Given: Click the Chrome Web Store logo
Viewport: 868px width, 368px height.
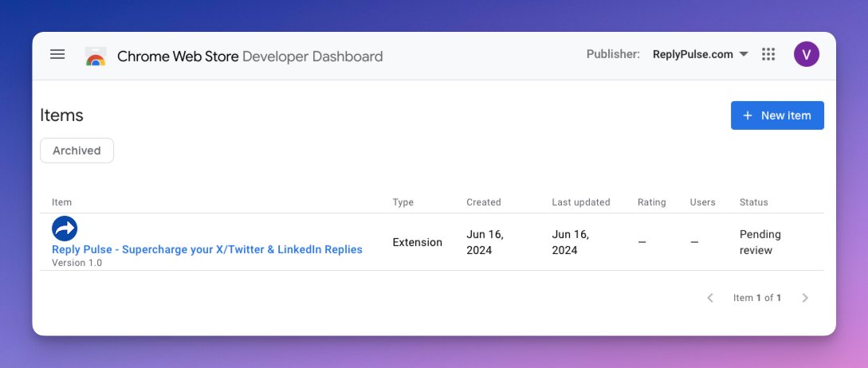Looking at the screenshot, I should tap(96, 56).
